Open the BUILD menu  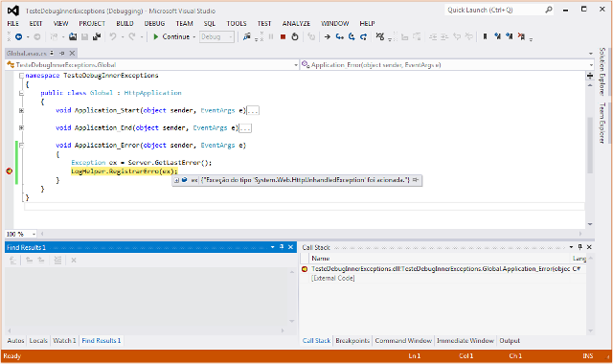[x=125, y=23]
